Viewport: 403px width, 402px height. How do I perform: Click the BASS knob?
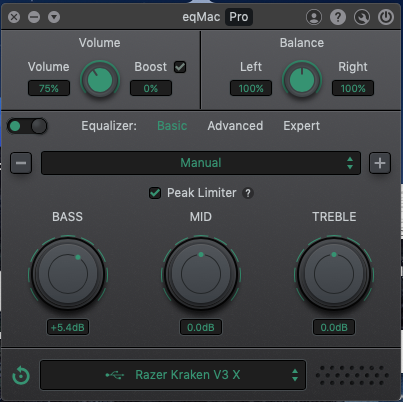tap(68, 274)
